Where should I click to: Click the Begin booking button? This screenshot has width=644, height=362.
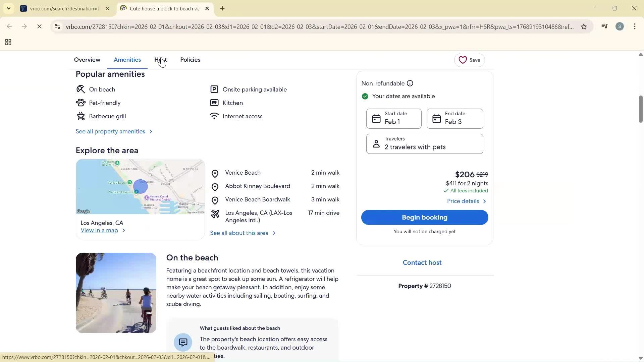424,217
